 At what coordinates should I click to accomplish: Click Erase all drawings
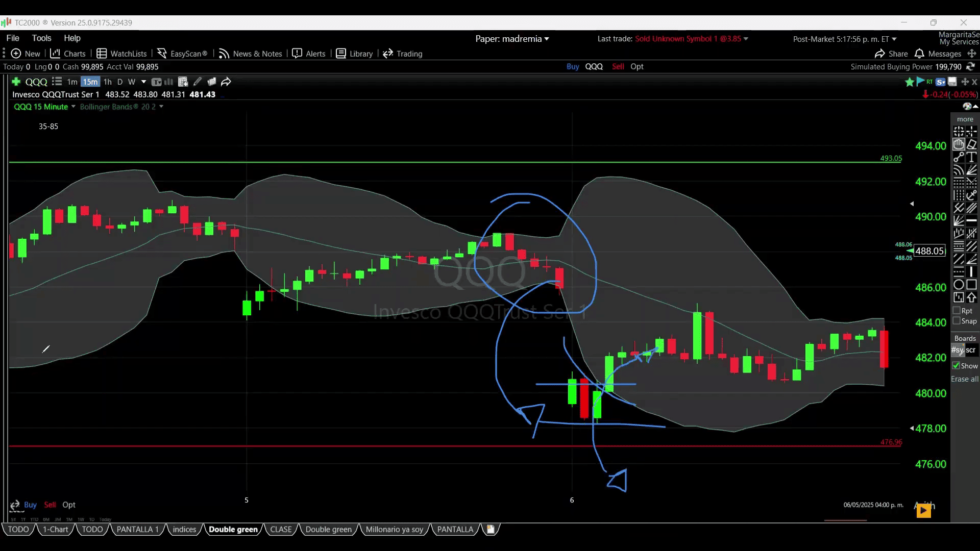[x=964, y=379]
